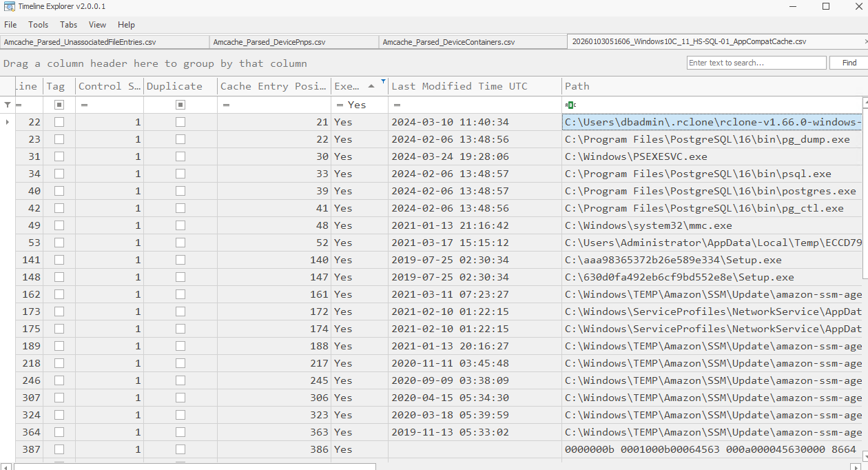
Task: Open the Control S column filter operator
Action: click(83, 105)
